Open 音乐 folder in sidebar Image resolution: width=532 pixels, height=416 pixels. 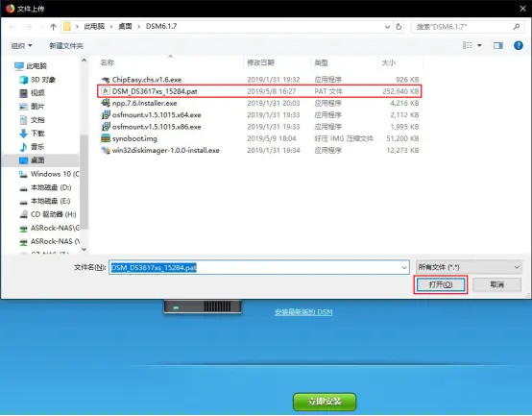pyautogui.click(x=33, y=147)
